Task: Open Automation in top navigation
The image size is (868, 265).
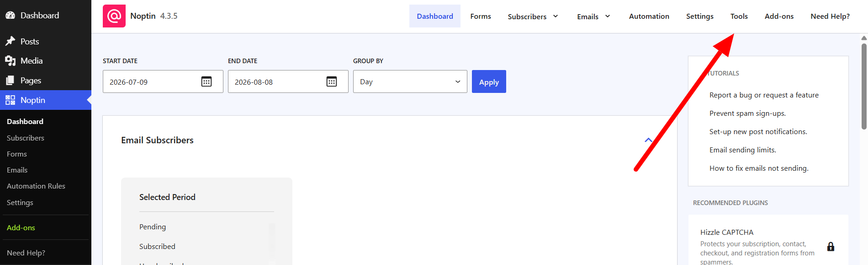Action: click(x=649, y=16)
